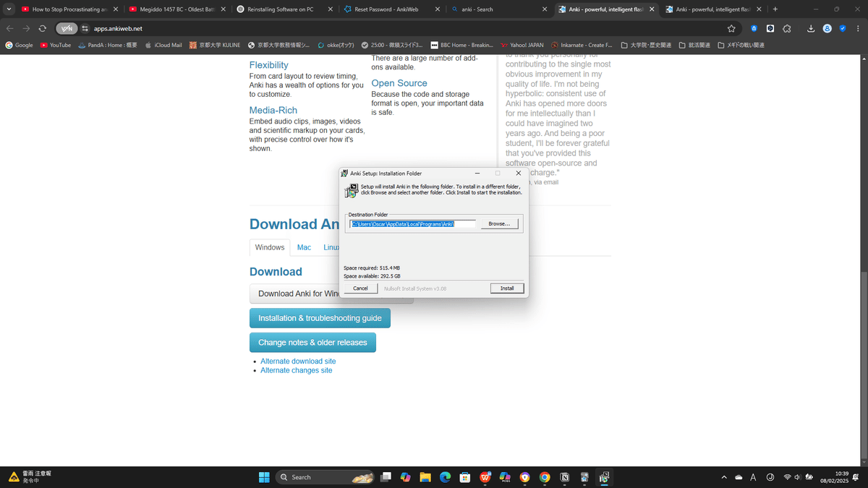Click the Anki Setup installer icon in the dialog
Screen dimensions: 868x488
click(351, 191)
